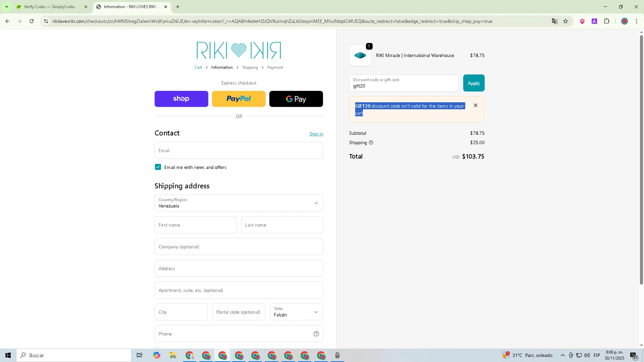Go back with the browser back arrow

click(7, 21)
